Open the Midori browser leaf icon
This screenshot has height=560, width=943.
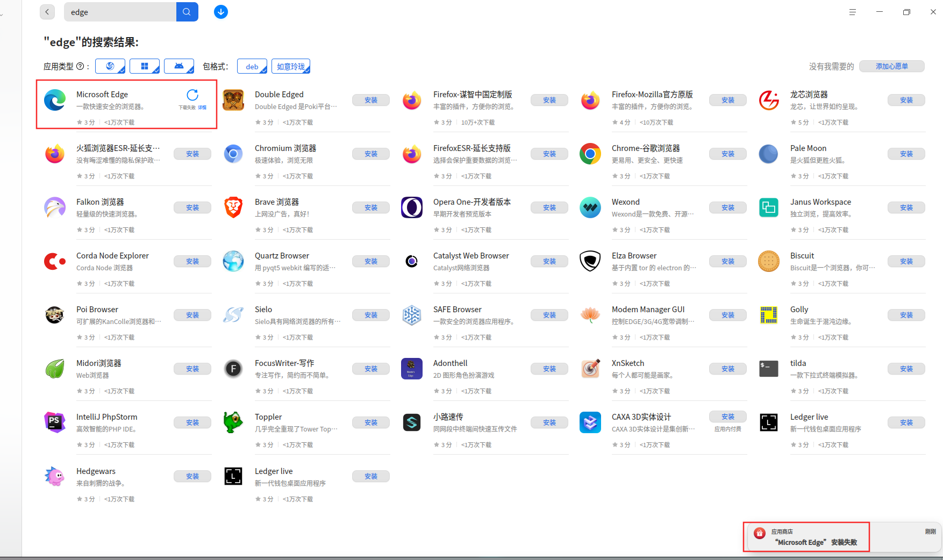pos(55,369)
